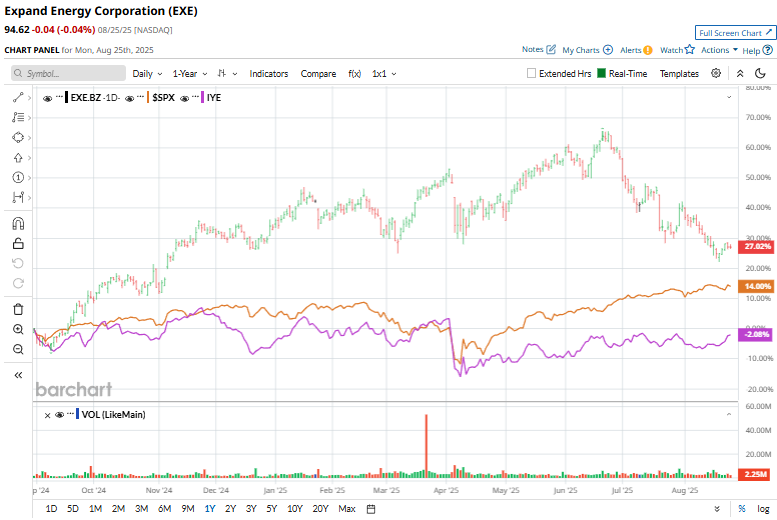This screenshot has width=777, height=520.
Task: Open the calendar date range picker
Action: tap(371, 509)
